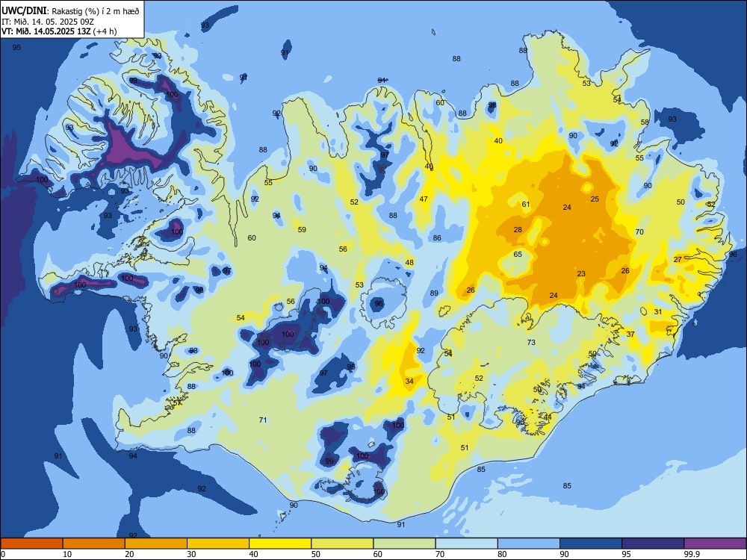Pick the 60–70 pale green legend swatch
747x560 pixels.
[x=404, y=544]
